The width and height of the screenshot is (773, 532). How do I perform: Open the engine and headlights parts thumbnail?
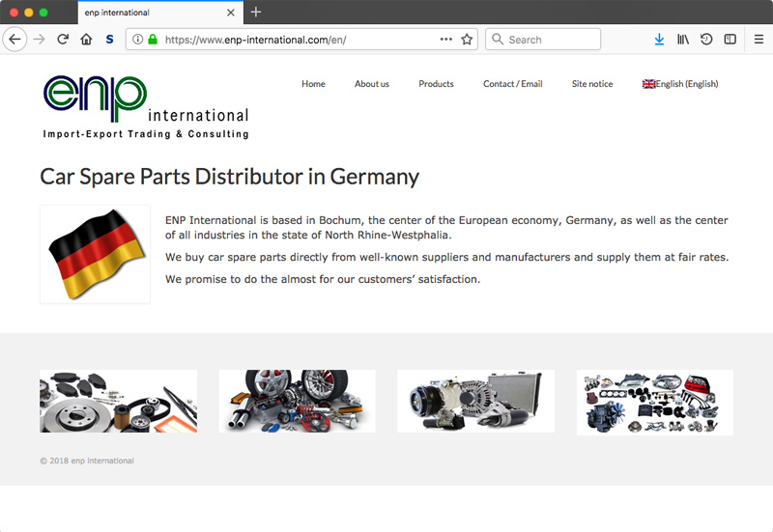tap(655, 403)
